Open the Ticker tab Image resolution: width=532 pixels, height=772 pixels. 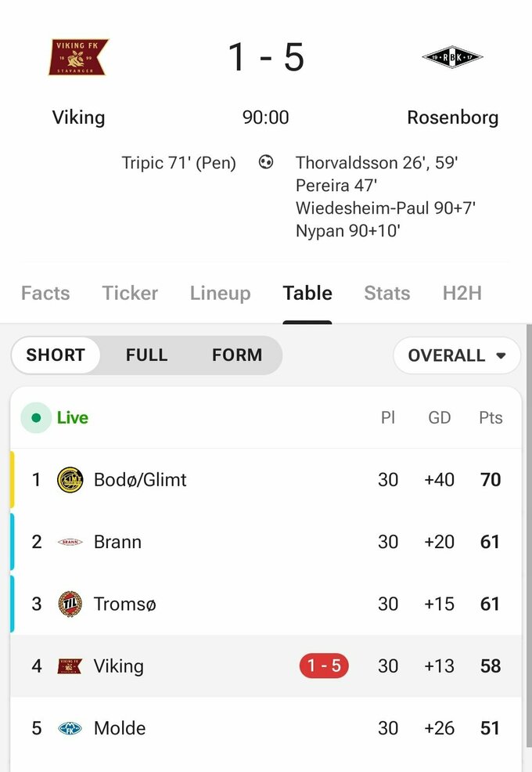click(x=130, y=293)
